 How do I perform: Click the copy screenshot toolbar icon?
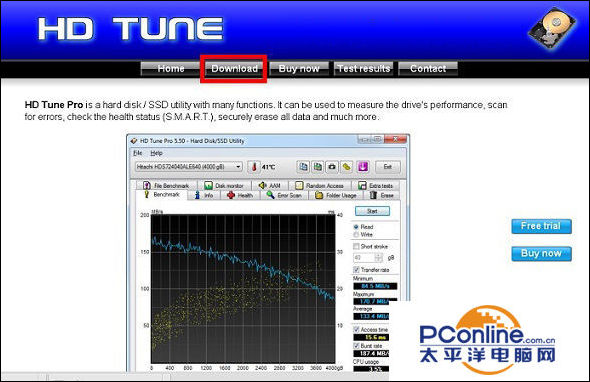coord(318,167)
